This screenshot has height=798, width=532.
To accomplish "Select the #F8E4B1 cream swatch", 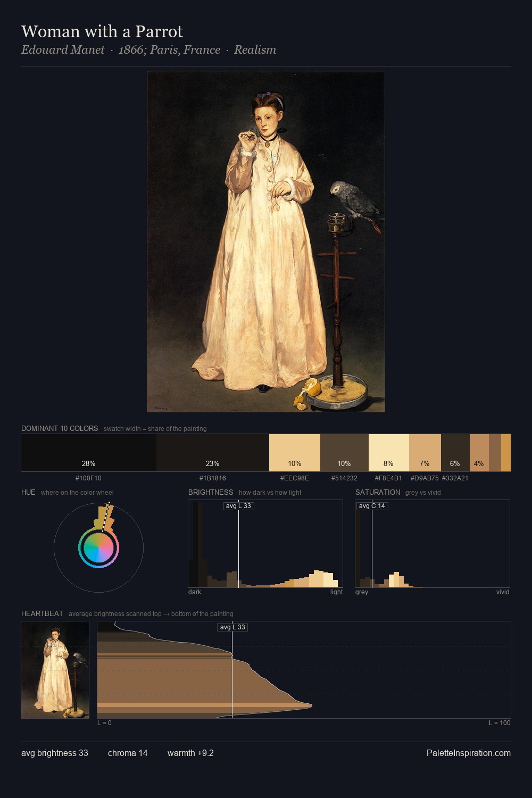I will [x=389, y=453].
